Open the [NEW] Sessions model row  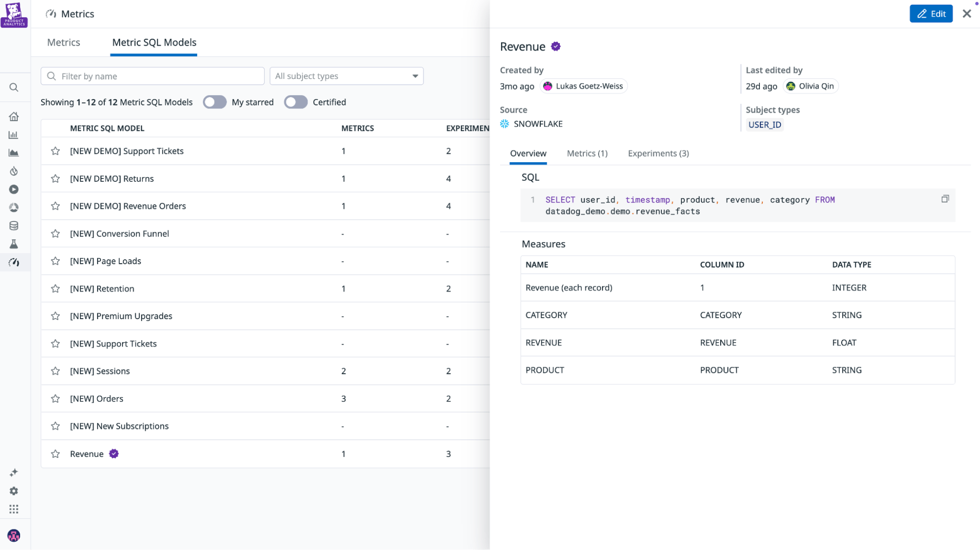click(x=100, y=371)
